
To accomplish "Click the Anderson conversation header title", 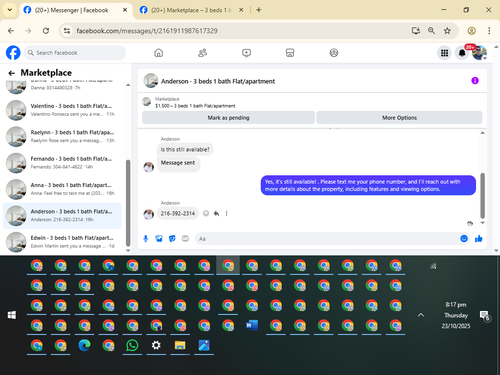I will tap(218, 81).
